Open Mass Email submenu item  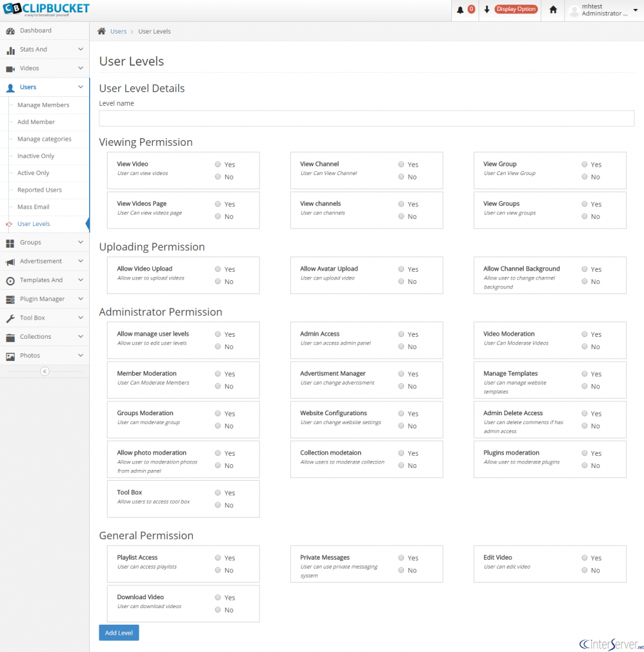33,207
